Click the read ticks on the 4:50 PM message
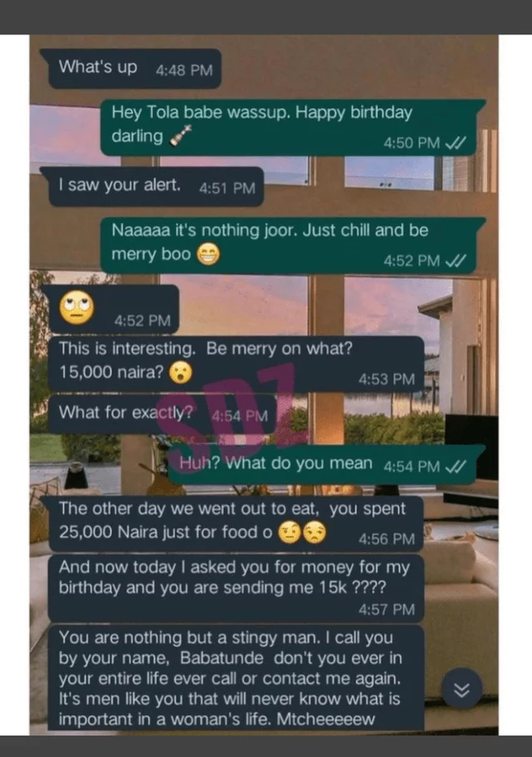This screenshot has width=532, height=757. coord(456,143)
